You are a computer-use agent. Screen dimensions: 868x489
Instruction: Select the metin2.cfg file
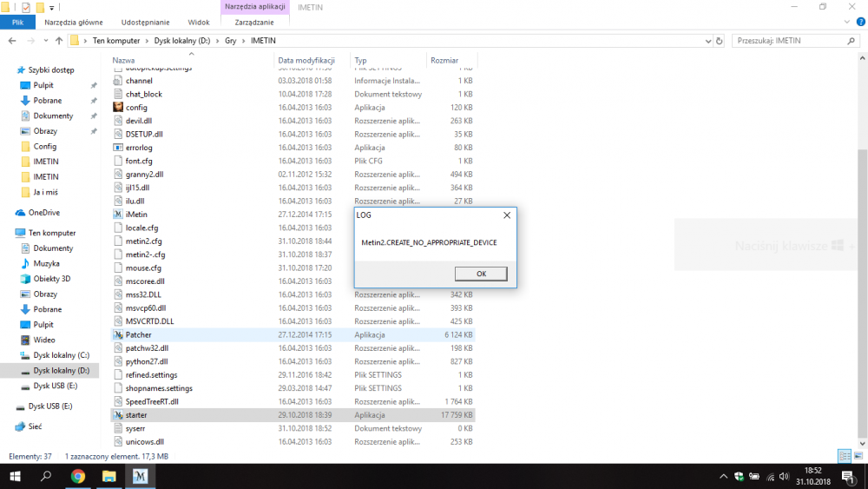(x=143, y=241)
